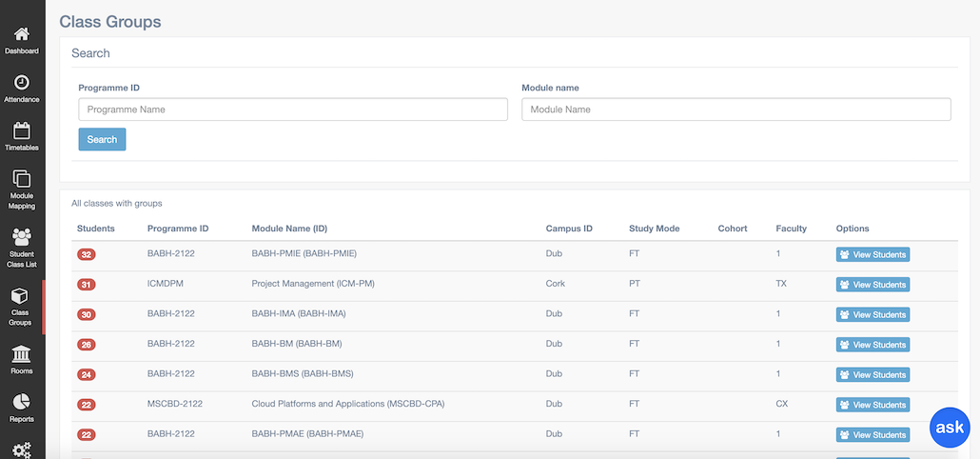View Students for Project Management module
The width and height of the screenshot is (980, 459).
point(872,285)
